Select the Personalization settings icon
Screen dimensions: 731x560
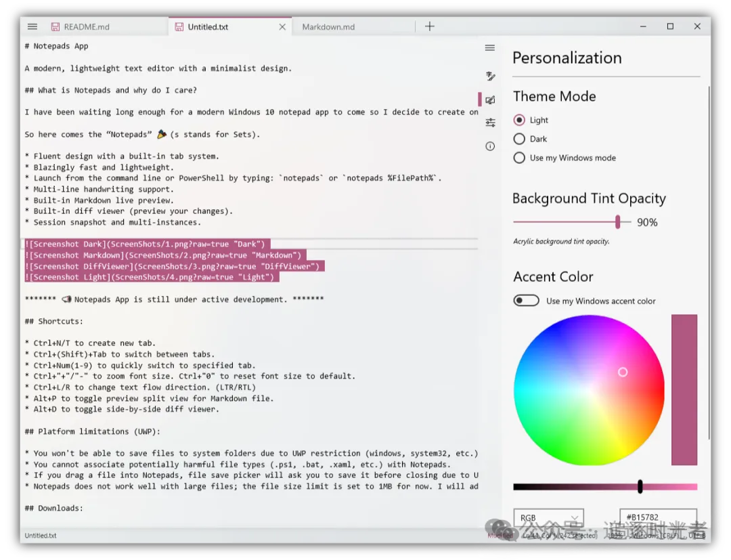tap(490, 100)
